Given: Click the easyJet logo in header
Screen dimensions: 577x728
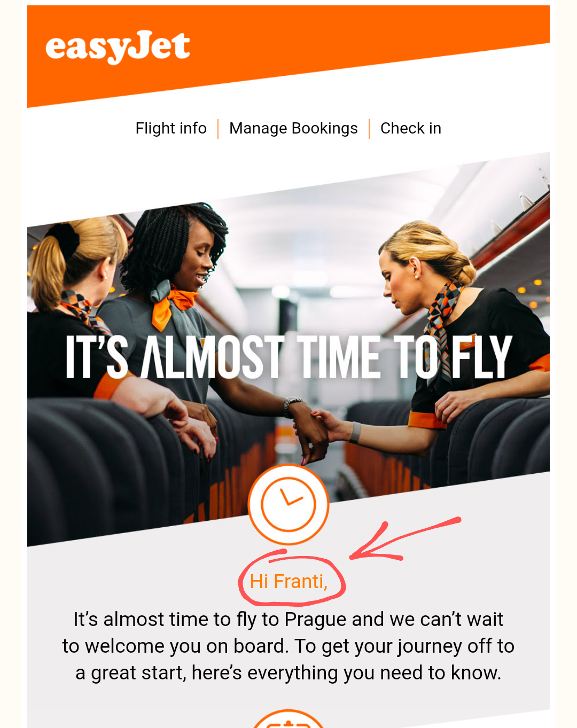Looking at the screenshot, I should [118, 47].
